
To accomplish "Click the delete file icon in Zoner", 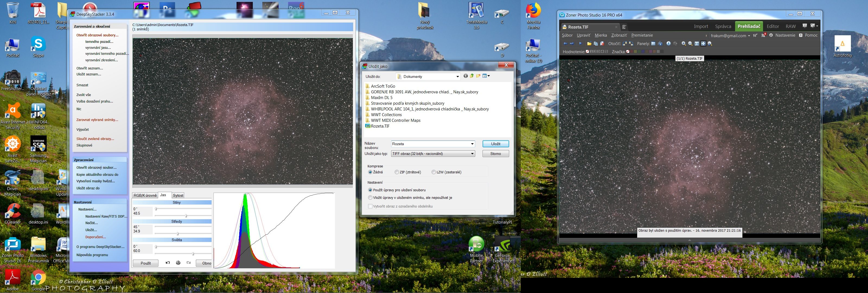I will coord(602,43).
